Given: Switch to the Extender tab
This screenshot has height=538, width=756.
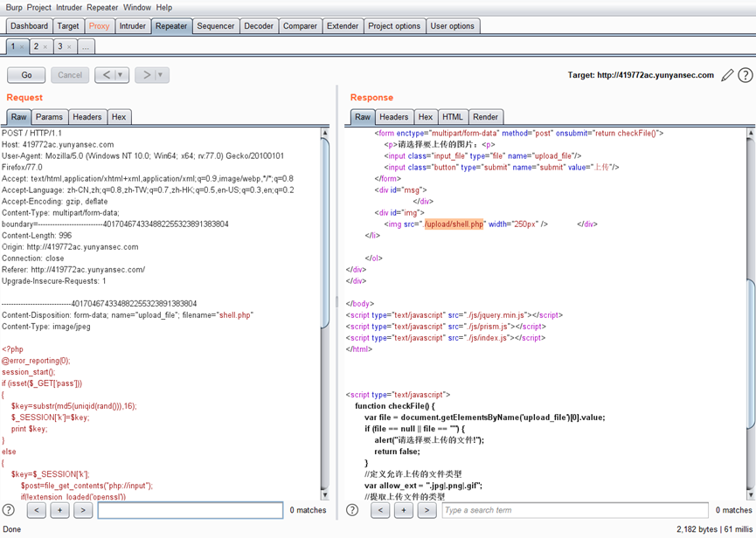Looking at the screenshot, I should pos(343,26).
